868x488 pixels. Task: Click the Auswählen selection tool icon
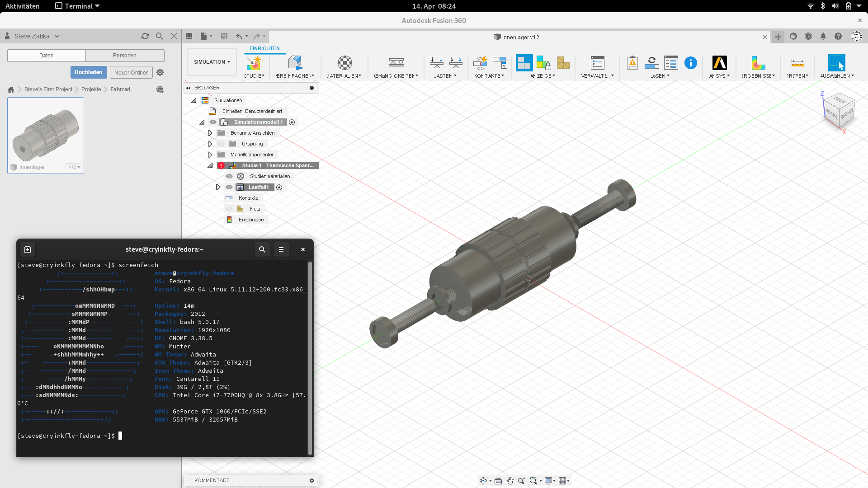click(836, 63)
